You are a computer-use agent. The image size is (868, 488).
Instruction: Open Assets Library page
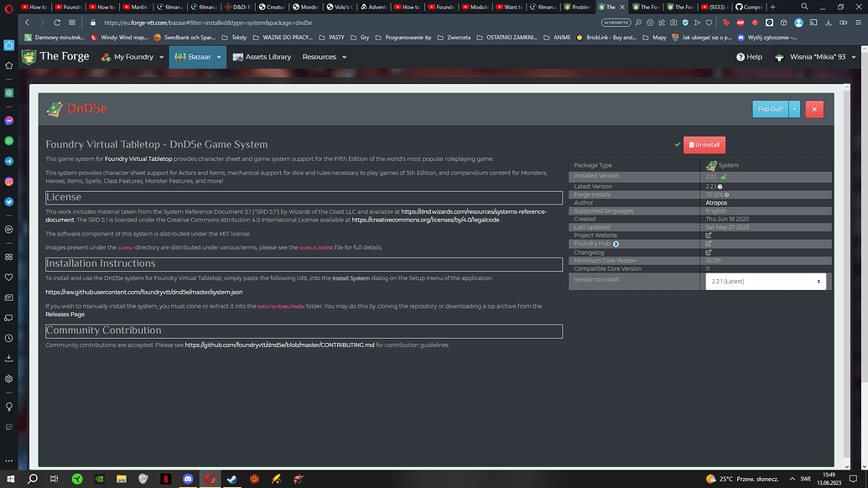[262, 57]
